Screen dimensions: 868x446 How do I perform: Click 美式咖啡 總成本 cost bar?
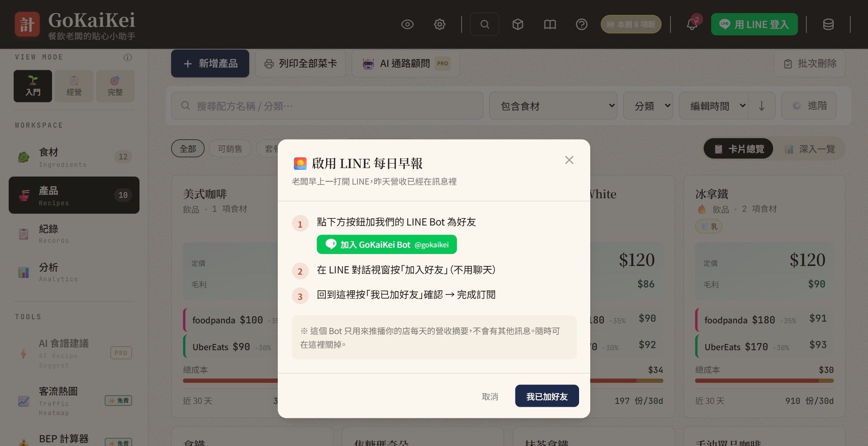point(231,380)
